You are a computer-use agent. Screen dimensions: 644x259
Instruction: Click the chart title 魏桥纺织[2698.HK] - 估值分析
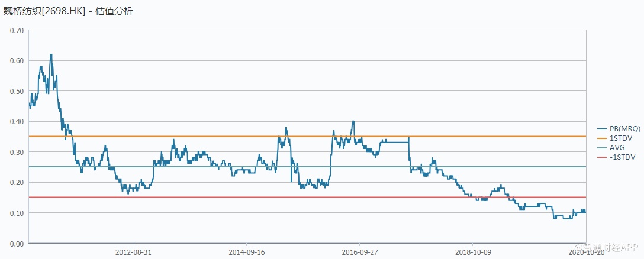[68, 11]
